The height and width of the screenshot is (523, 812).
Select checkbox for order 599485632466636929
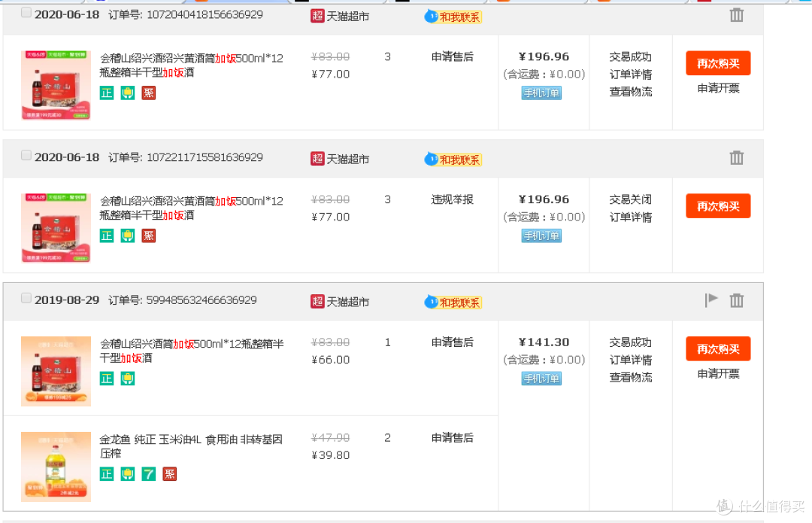point(26,297)
